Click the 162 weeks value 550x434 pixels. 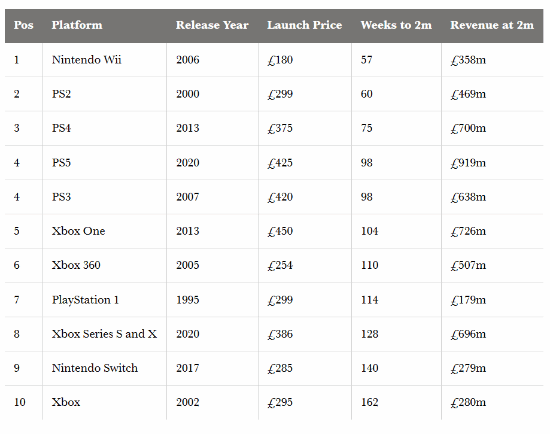(x=370, y=402)
